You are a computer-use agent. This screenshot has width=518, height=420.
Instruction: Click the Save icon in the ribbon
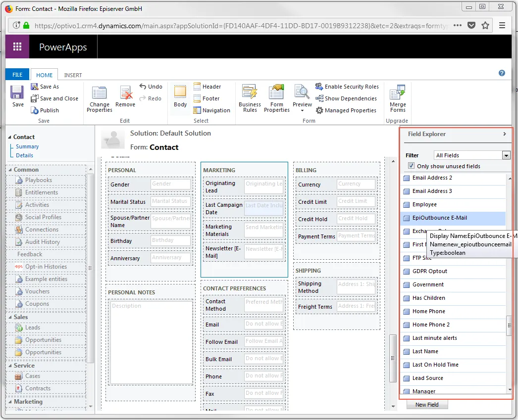pyautogui.click(x=17, y=92)
